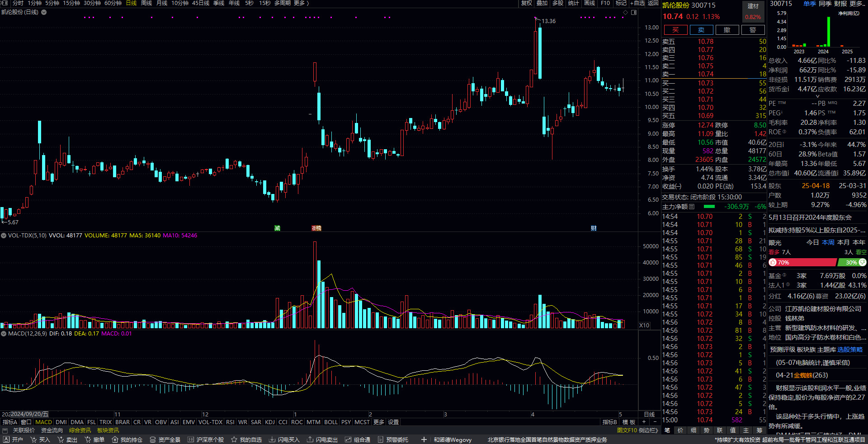Select 本年 in the 眼光 sentiment row
868x444 pixels.
coord(859,242)
